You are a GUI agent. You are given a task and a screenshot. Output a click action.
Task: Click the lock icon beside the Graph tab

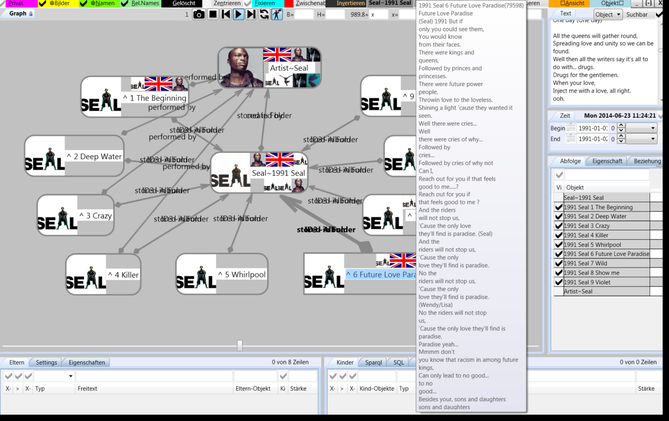[31, 14]
